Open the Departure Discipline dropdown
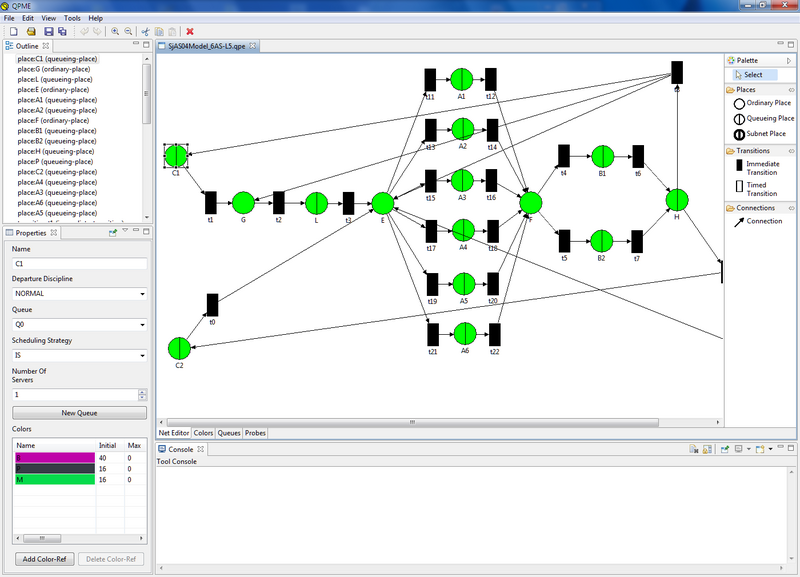The height and width of the screenshot is (577, 800). (79, 294)
